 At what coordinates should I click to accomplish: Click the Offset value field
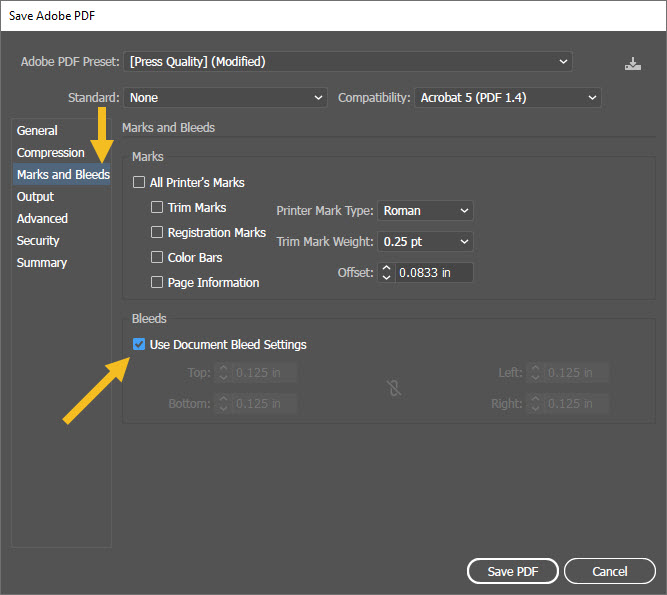[434, 273]
